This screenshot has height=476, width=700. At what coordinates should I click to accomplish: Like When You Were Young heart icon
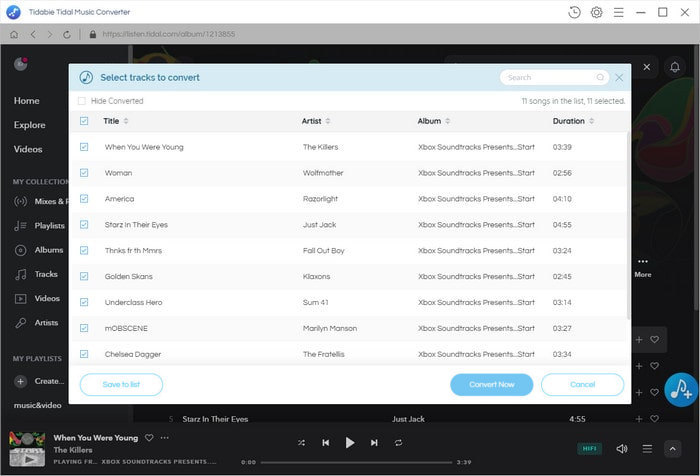coord(149,438)
